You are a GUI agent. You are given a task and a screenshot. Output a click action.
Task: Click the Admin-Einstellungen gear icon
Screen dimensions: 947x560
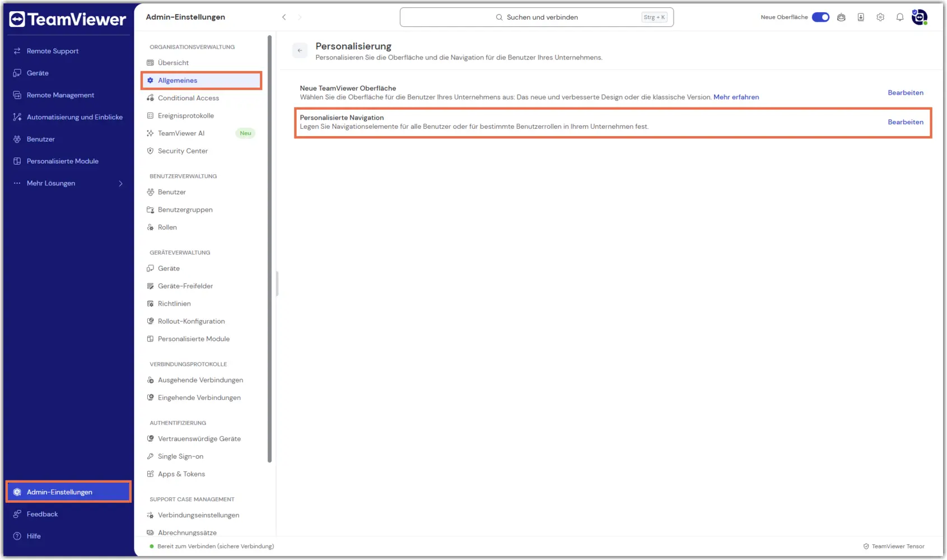17,492
